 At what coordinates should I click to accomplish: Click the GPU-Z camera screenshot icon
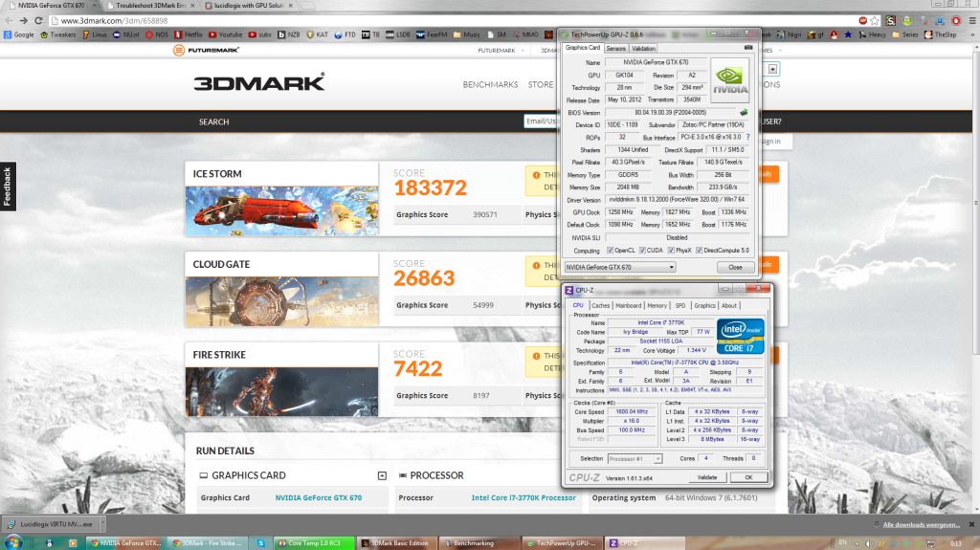pyautogui.click(x=748, y=48)
